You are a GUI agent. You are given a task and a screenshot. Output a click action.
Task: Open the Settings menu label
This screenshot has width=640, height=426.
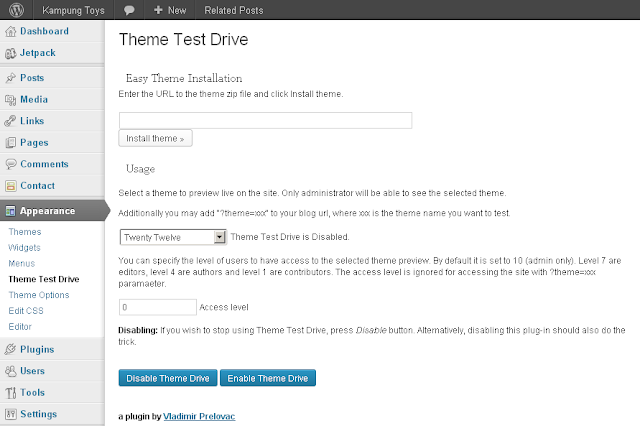pyautogui.click(x=39, y=414)
